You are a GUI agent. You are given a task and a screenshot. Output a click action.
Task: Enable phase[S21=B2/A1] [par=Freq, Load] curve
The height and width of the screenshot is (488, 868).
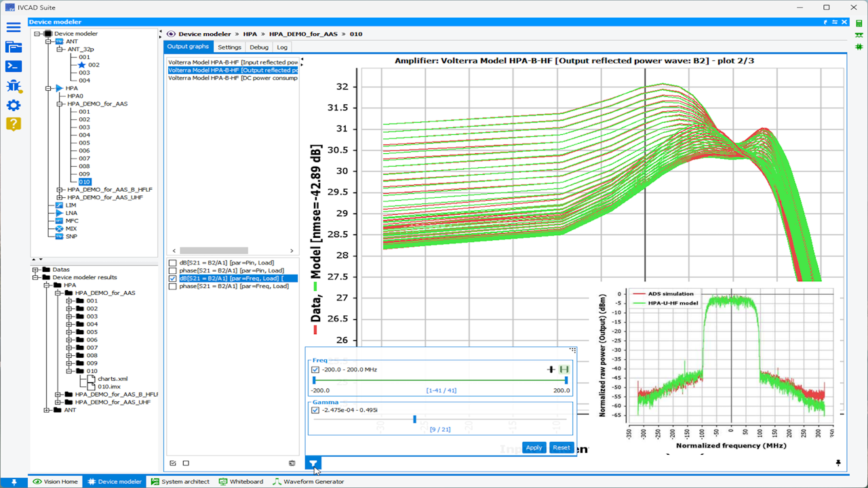pyautogui.click(x=172, y=286)
